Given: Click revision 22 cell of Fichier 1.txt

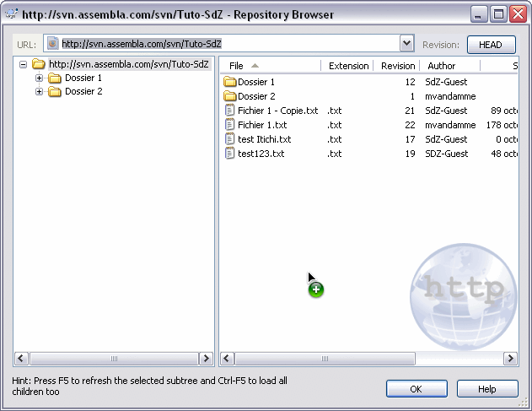Looking at the screenshot, I should click(410, 125).
